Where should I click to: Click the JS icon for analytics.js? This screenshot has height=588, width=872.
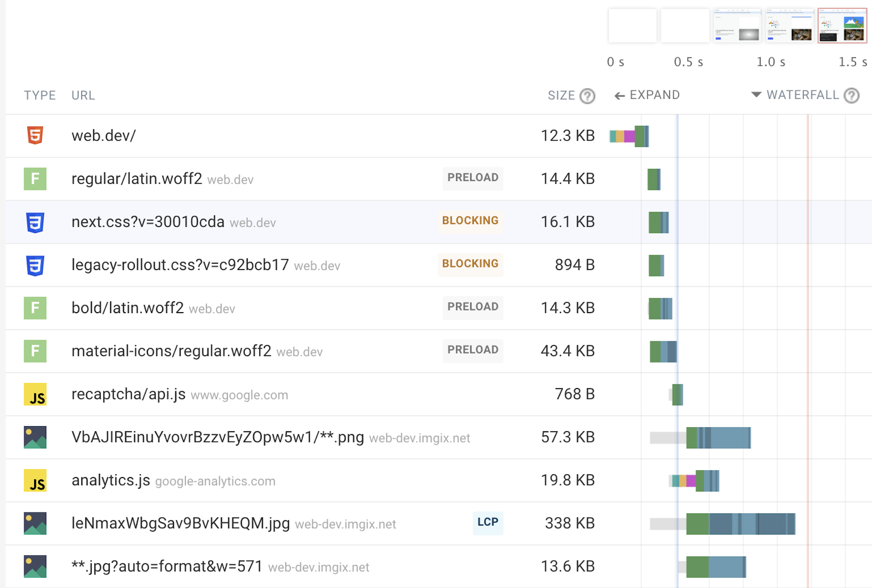tap(35, 481)
